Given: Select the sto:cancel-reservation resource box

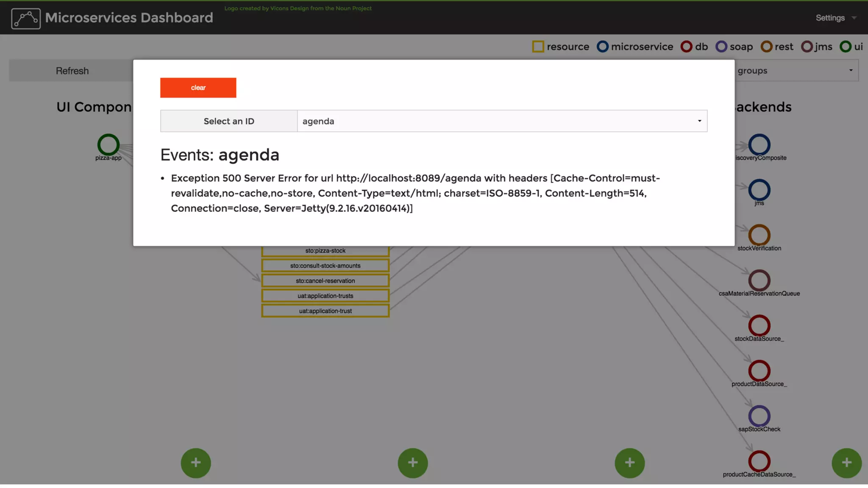Looking at the screenshot, I should 325,281.
